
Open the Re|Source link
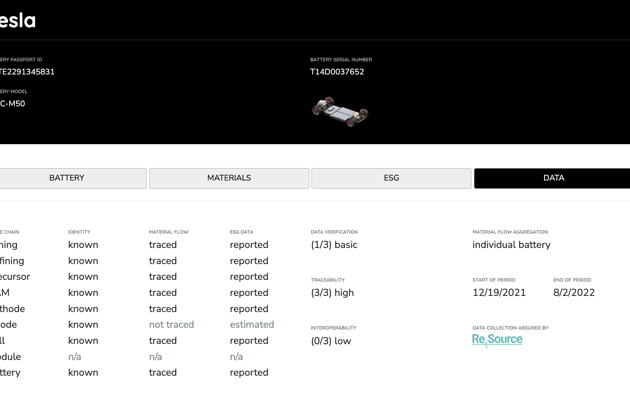(x=497, y=339)
